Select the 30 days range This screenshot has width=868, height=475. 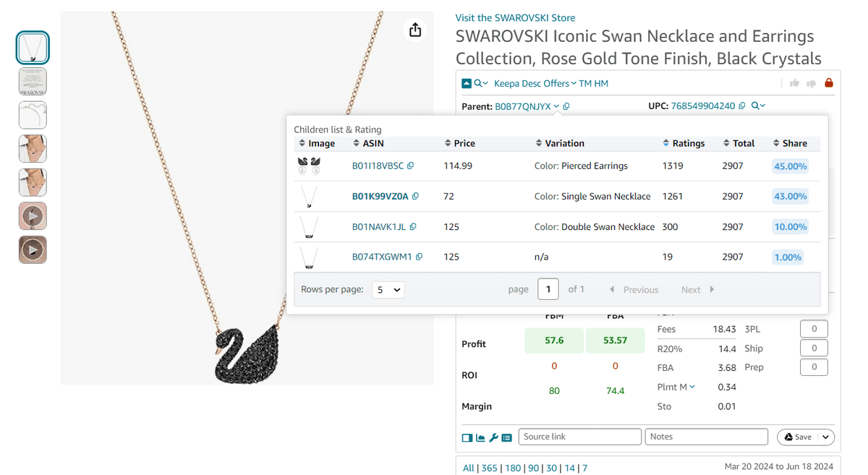(x=551, y=468)
